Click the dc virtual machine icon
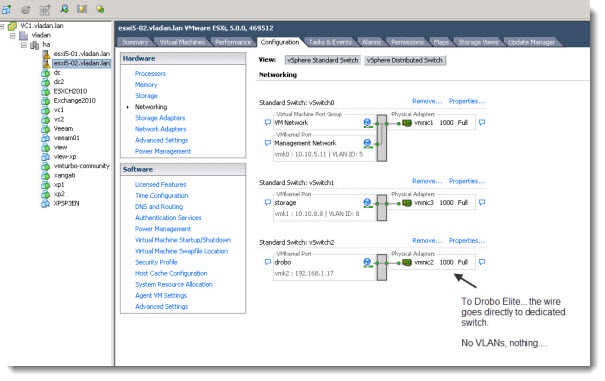This screenshot has width=605, height=381. tap(46, 73)
